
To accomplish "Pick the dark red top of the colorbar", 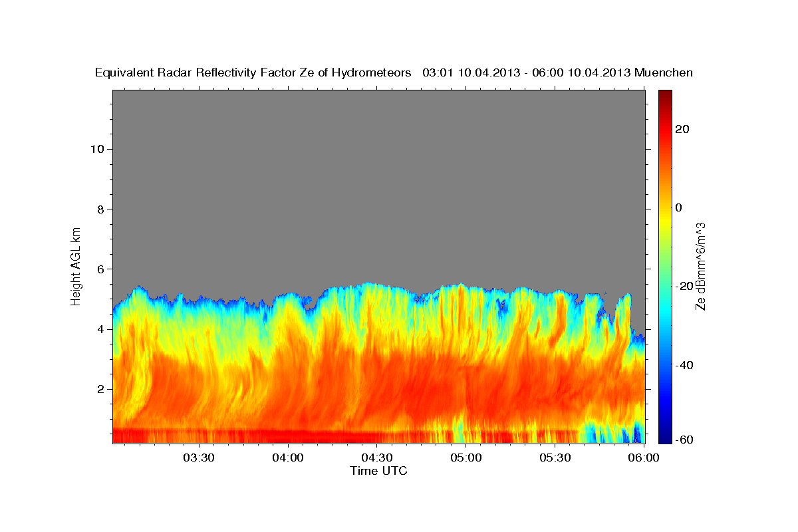I will [x=665, y=94].
